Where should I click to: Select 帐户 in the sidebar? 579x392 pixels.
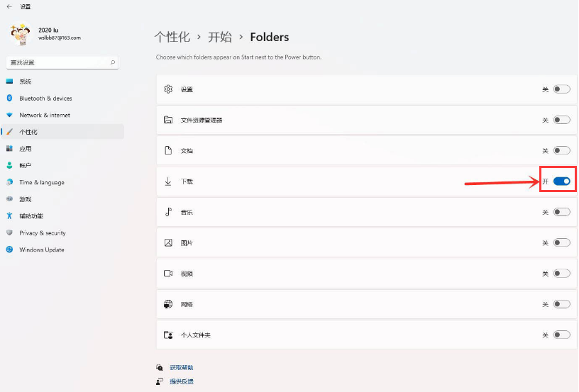coord(62,165)
